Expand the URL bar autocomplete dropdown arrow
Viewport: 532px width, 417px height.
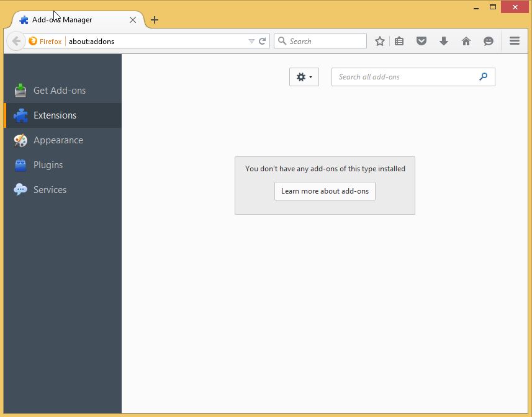click(253, 40)
